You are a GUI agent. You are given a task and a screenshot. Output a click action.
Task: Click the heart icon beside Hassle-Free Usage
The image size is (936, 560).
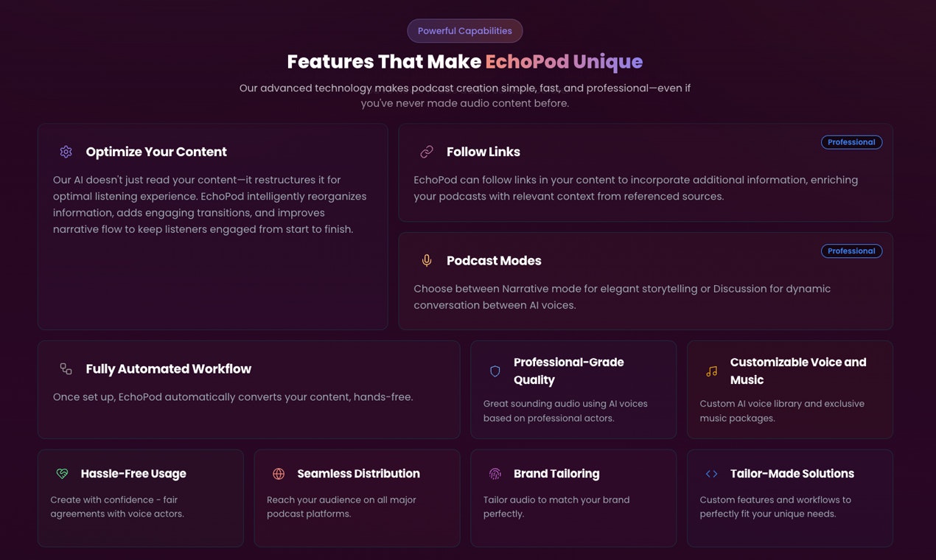coord(62,474)
